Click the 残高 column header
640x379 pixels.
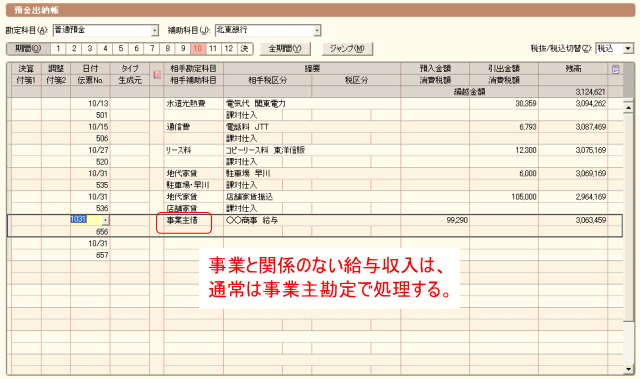[573, 69]
